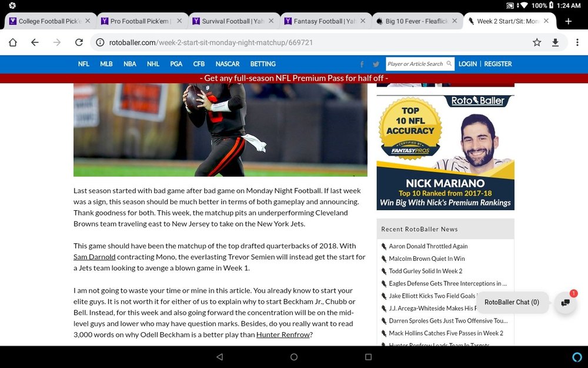Go to the browser home page
This screenshot has height=368, width=588.
coord(13,42)
